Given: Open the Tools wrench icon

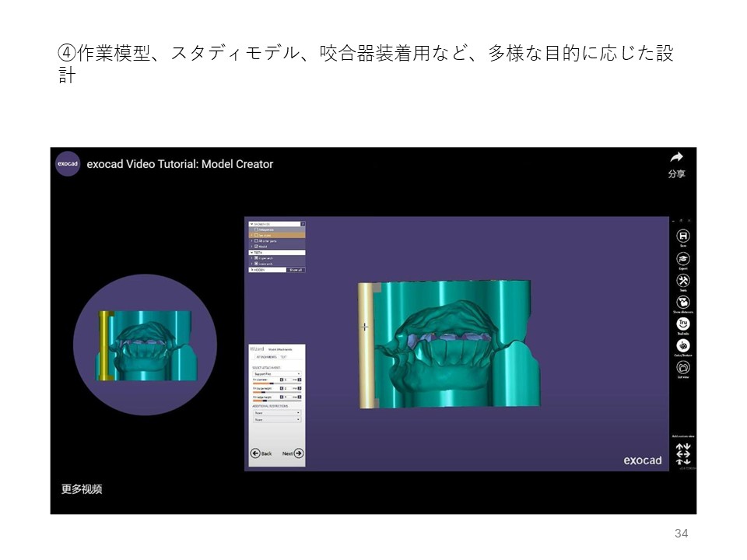Looking at the screenshot, I should tap(683, 280).
